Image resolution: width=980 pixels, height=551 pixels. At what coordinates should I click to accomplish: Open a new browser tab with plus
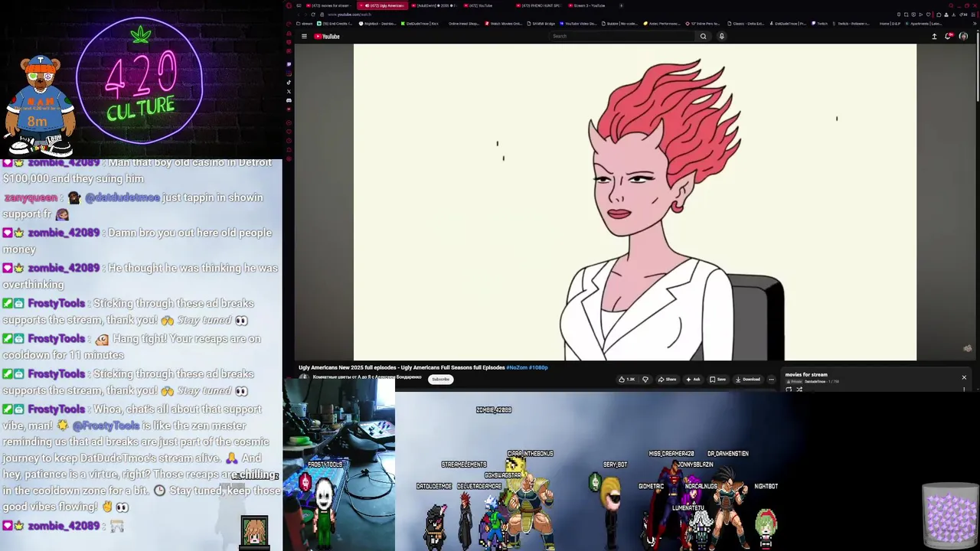click(621, 5)
